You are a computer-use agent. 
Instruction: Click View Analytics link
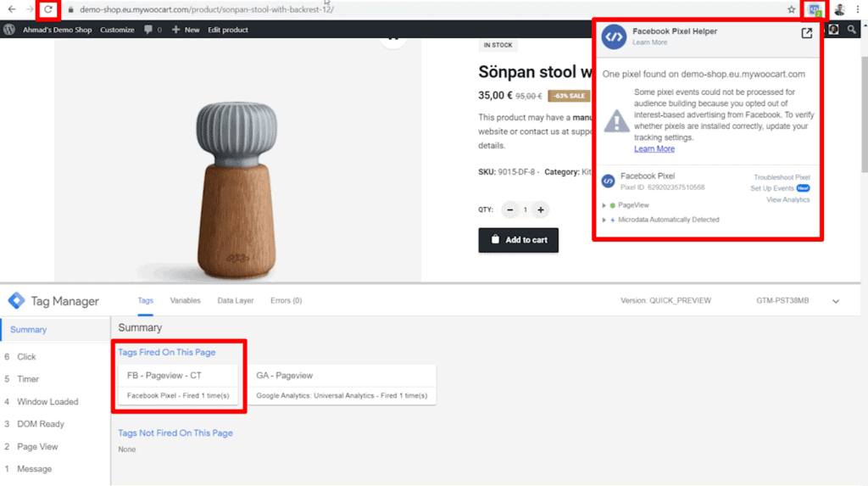[787, 199]
